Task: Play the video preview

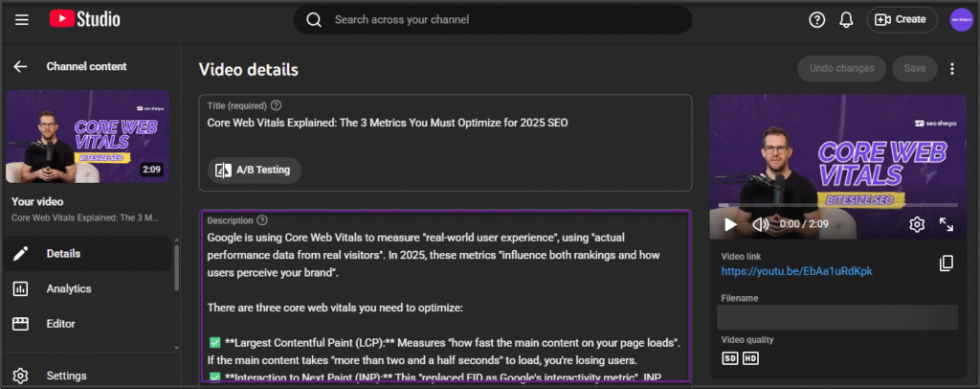Action: point(730,224)
